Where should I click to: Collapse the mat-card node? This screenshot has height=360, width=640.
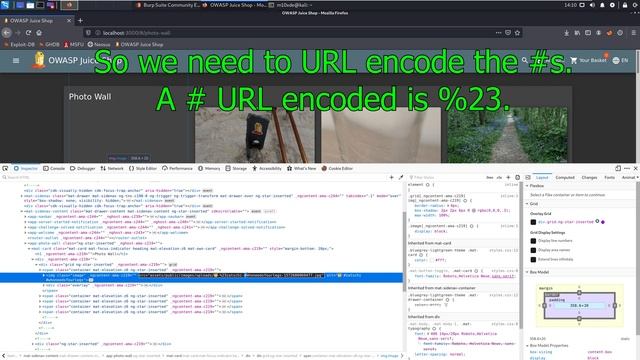pyautogui.click(x=29, y=249)
